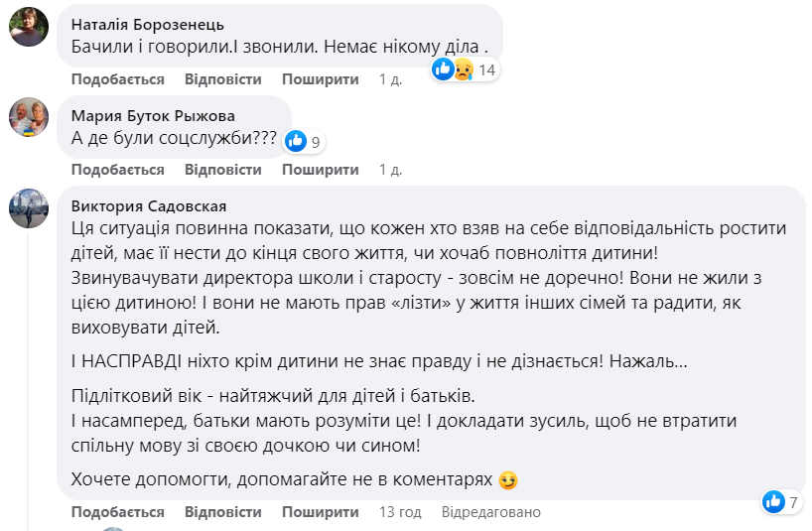This screenshot has width=812, height=531.
Task: Reply to Виктория Садовская's long comment
Action: (x=223, y=512)
